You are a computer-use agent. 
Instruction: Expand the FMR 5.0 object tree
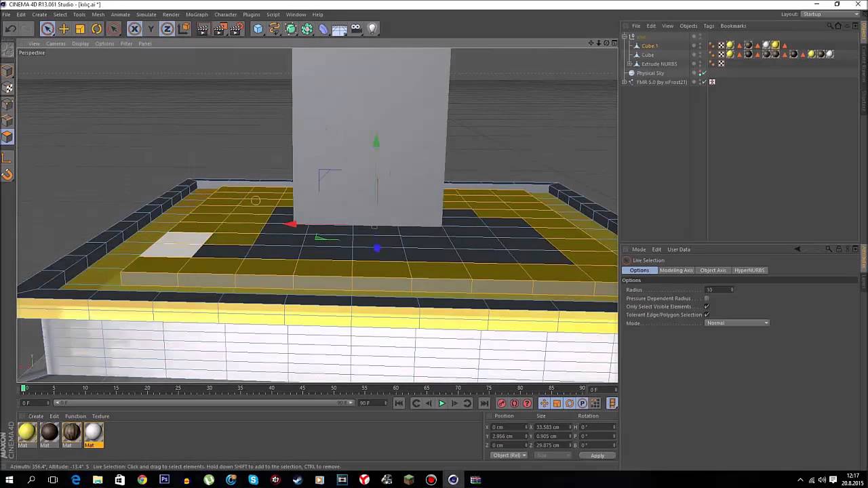point(625,82)
